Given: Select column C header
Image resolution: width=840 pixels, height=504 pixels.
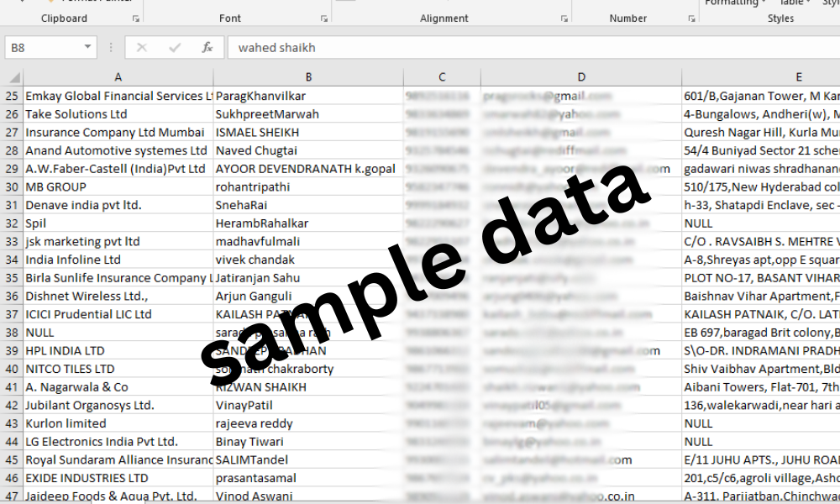Looking at the screenshot, I should [442, 77].
